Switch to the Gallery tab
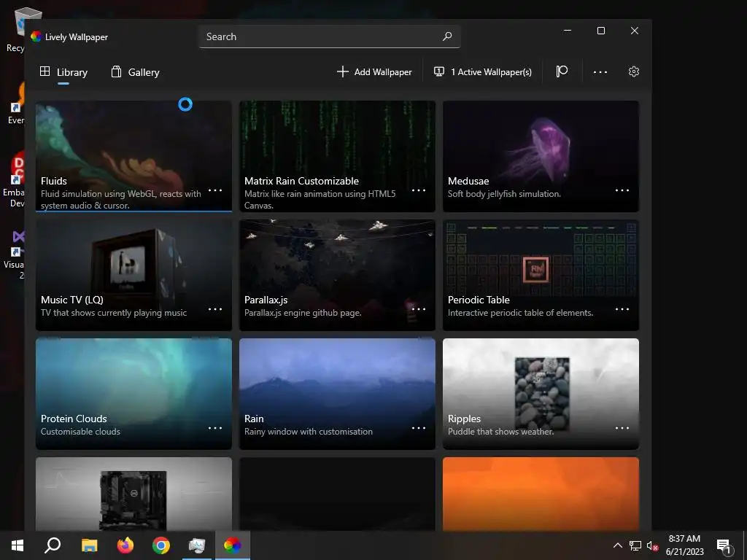This screenshot has width=747, height=560. point(135,72)
